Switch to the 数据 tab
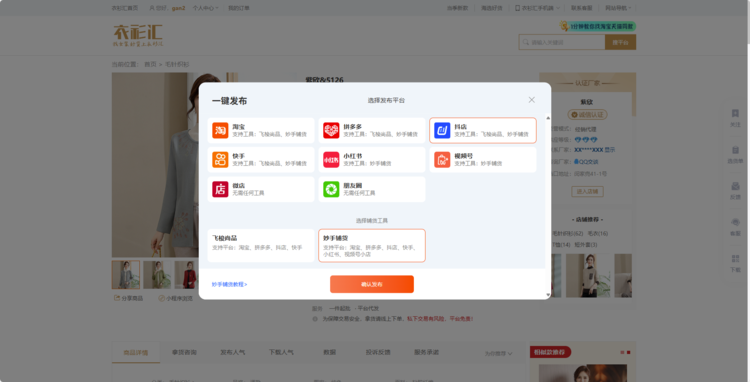The width and height of the screenshot is (750, 382). coord(330,352)
